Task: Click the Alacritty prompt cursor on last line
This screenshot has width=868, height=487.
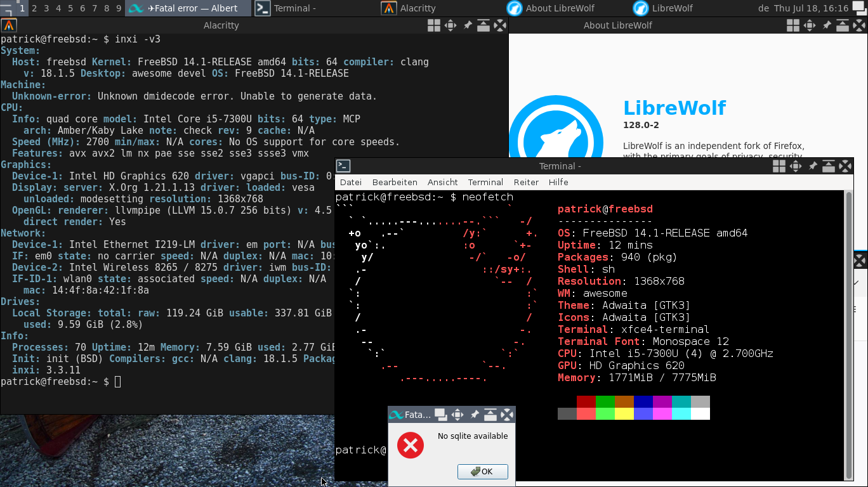Action: pyautogui.click(x=117, y=382)
